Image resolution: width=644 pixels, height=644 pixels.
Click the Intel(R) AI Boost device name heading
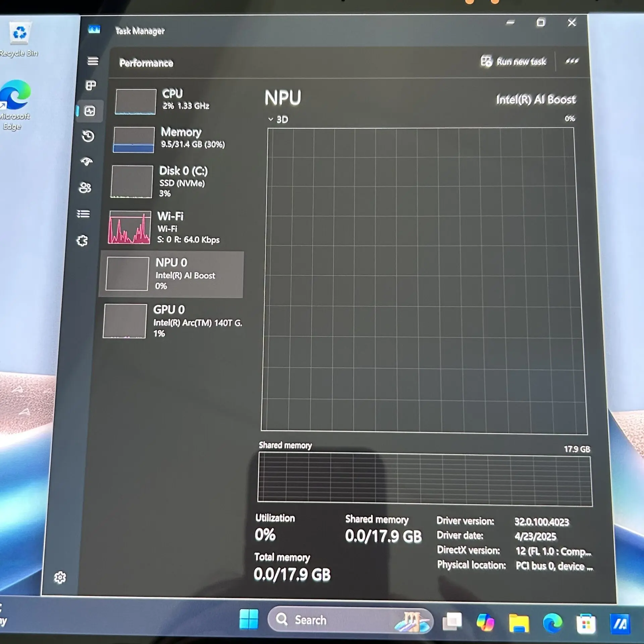pos(536,100)
